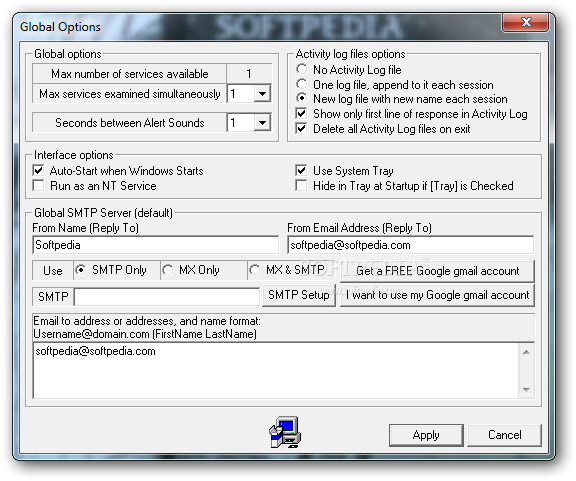Enable Hide in Tray at Startup
Screen dimensions: 576x481
tap(301, 186)
